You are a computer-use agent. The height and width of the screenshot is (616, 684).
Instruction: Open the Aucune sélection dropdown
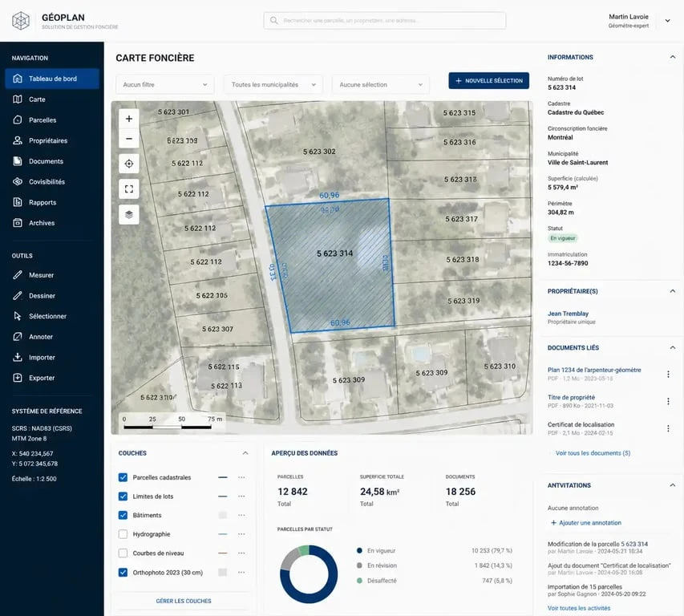[380, 85]
